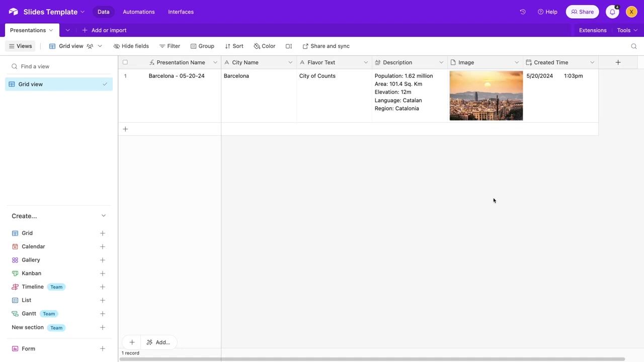Open Hide fields options
Image resolution: width=644 pixels, height=362 pixels.
(x=131, y=46)
